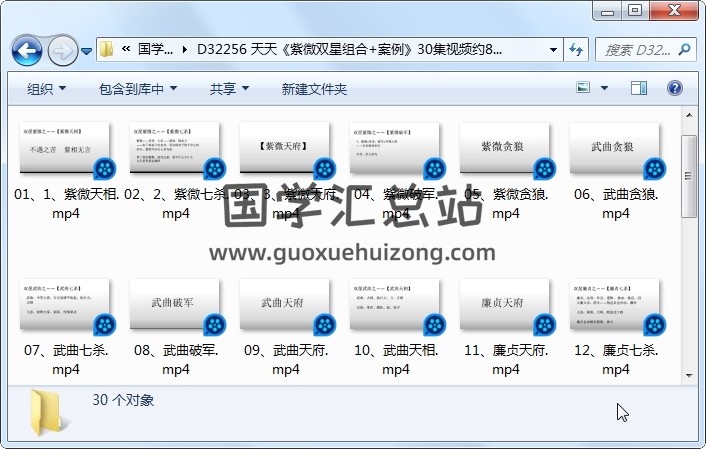Refresh the current folder view
The height and width of the screenshot is (449, 706).
(577, 49)
